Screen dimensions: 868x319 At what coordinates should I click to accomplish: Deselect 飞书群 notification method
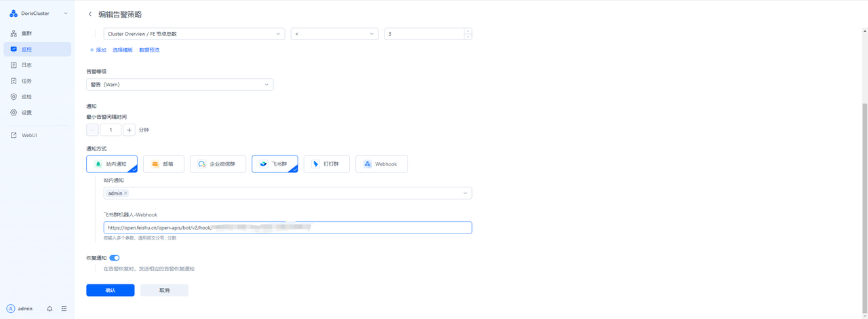[275, 164]
